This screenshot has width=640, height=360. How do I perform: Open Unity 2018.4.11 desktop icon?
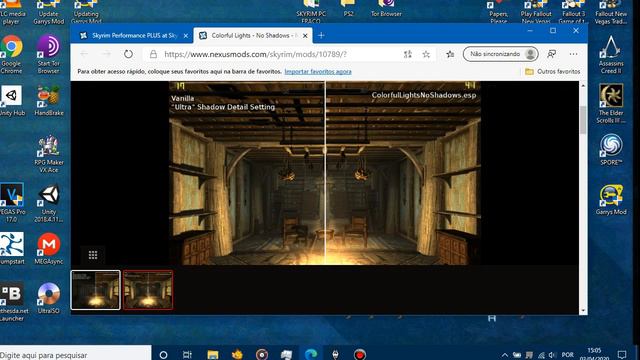pyautogui.click(x=49, y=203)
